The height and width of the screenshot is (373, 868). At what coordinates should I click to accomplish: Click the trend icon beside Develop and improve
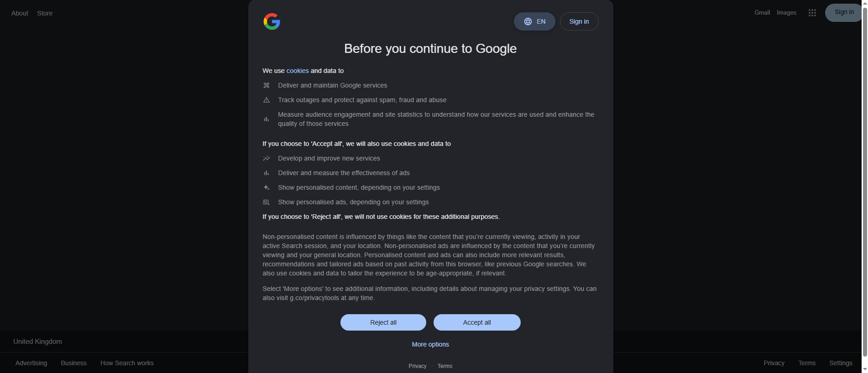[267, 158]
